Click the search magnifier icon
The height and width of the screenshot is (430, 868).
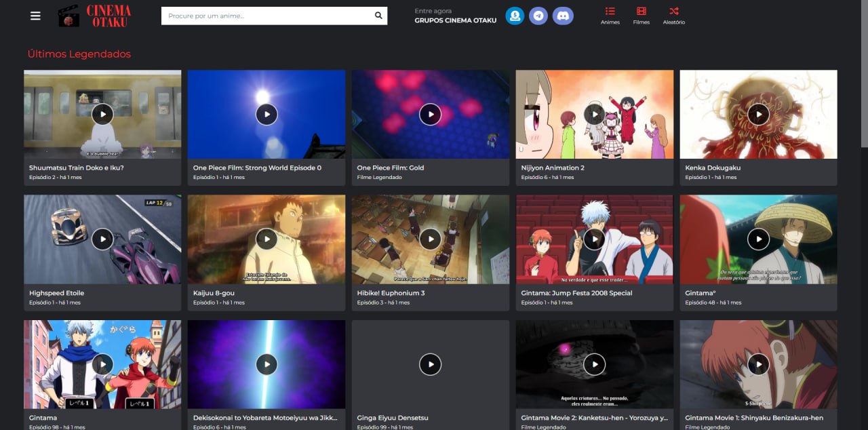pos(378,16)
